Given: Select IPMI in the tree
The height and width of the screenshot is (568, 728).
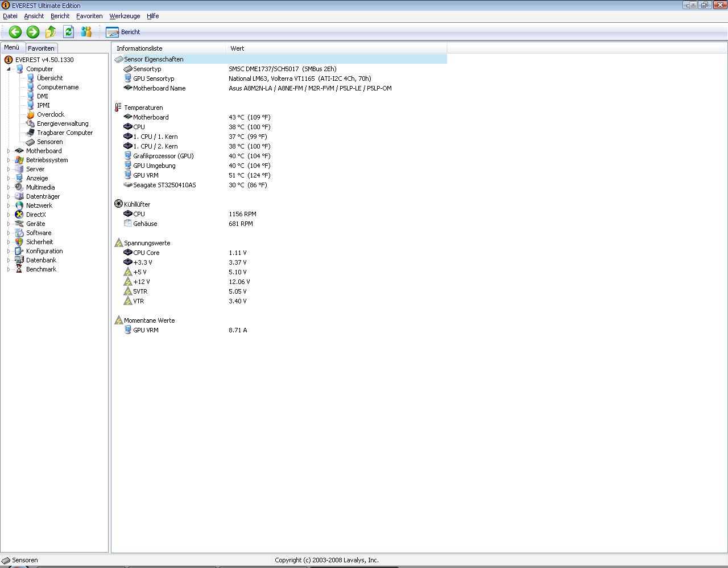Looking at the screenshot, I should pos(43,105).
